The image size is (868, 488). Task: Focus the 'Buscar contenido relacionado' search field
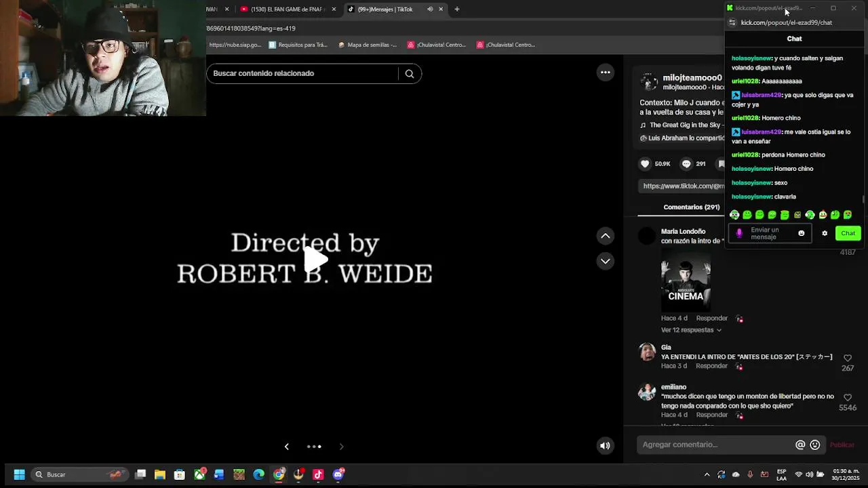click(302, 73)
